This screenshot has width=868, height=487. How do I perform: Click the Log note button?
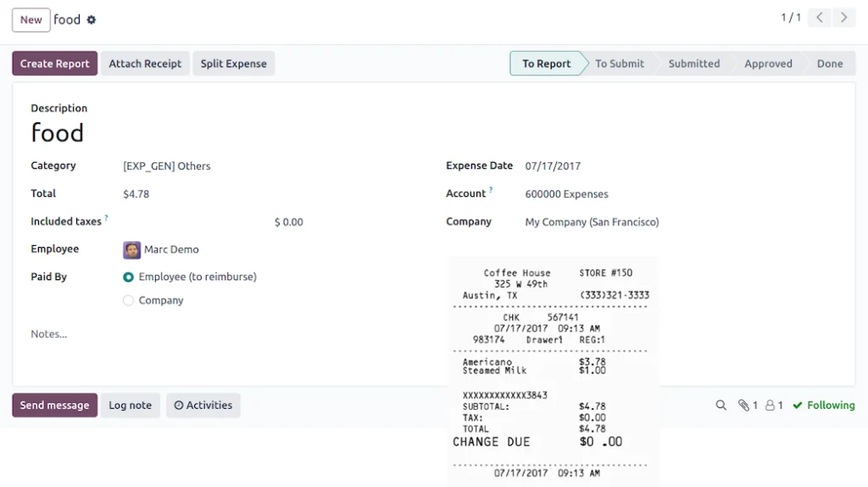tap(130, 405)
